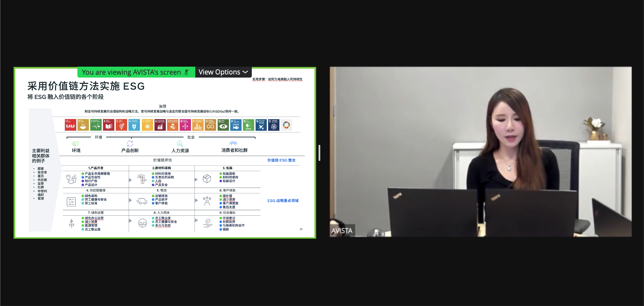Screen dimensions: 644x306
Task: Click the blue label ESG 战略重点领域
Action: point(283,201)
